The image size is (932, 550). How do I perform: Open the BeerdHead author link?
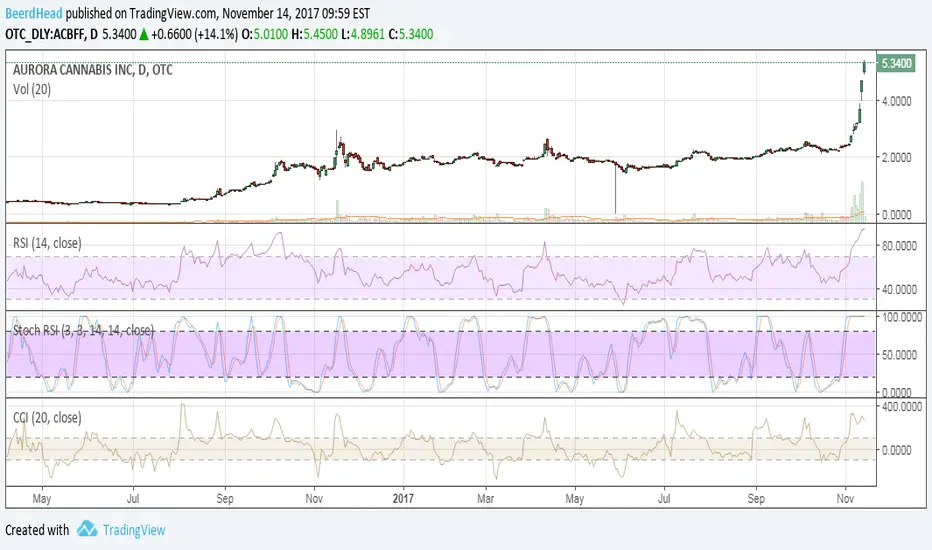pyautogui.click(x=34, y=13)
